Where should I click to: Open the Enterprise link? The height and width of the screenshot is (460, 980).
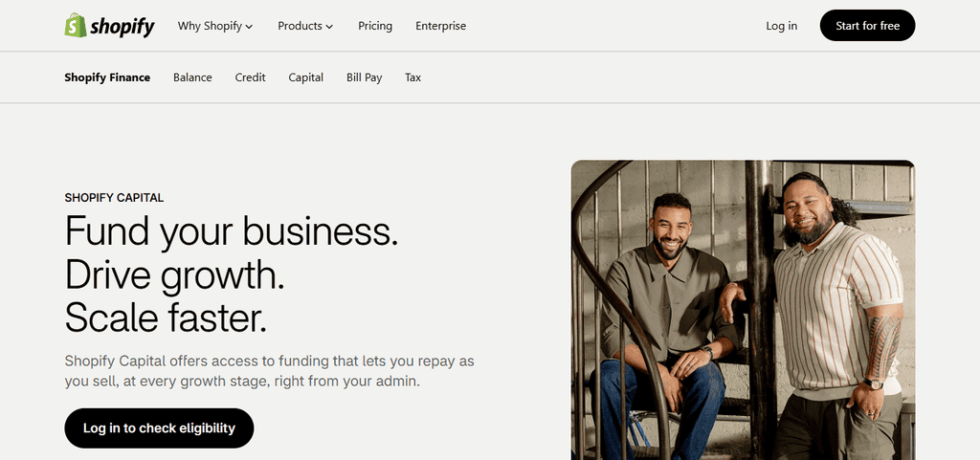440,26
